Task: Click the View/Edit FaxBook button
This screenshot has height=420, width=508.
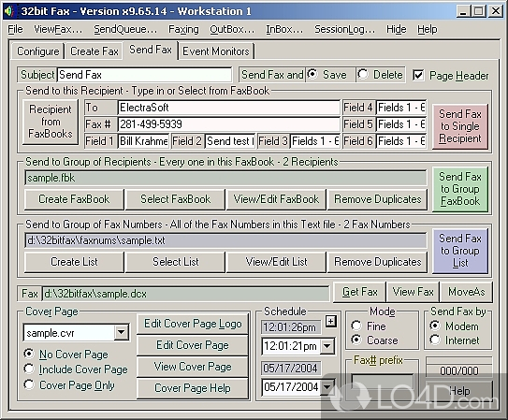Action: 276,199
